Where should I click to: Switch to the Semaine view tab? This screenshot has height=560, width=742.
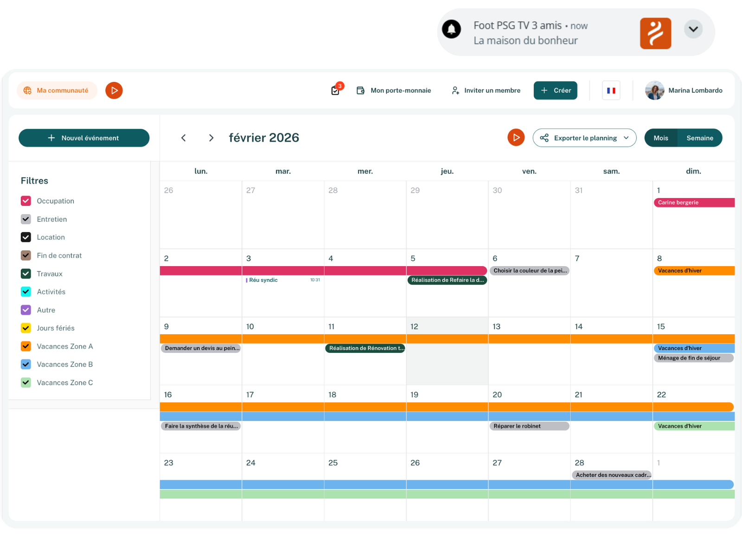click(699, 138)
